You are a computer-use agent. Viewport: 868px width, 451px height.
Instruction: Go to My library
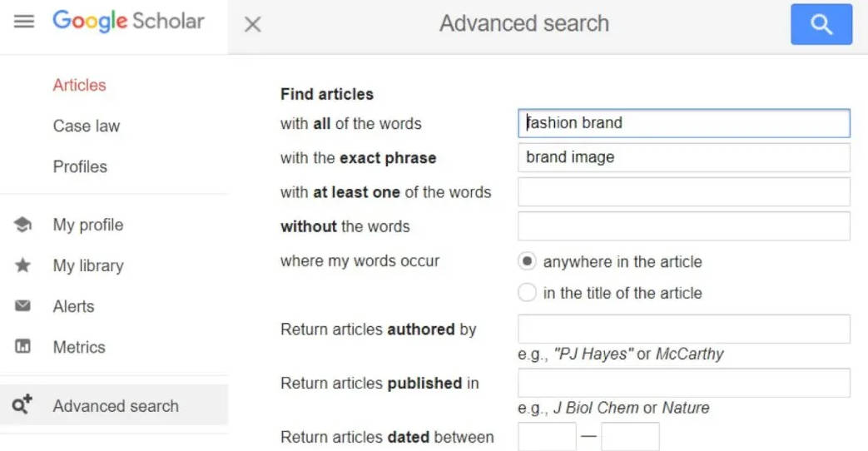pos(88,265)
